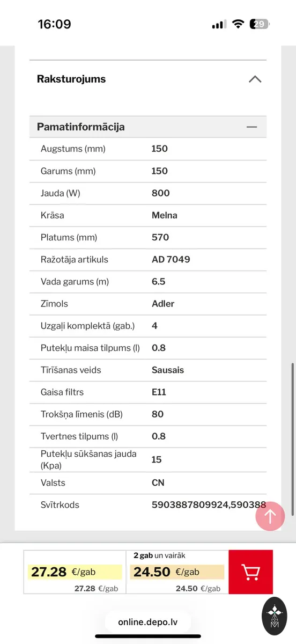Tap the clock showing 16:09

pos(54,24)
